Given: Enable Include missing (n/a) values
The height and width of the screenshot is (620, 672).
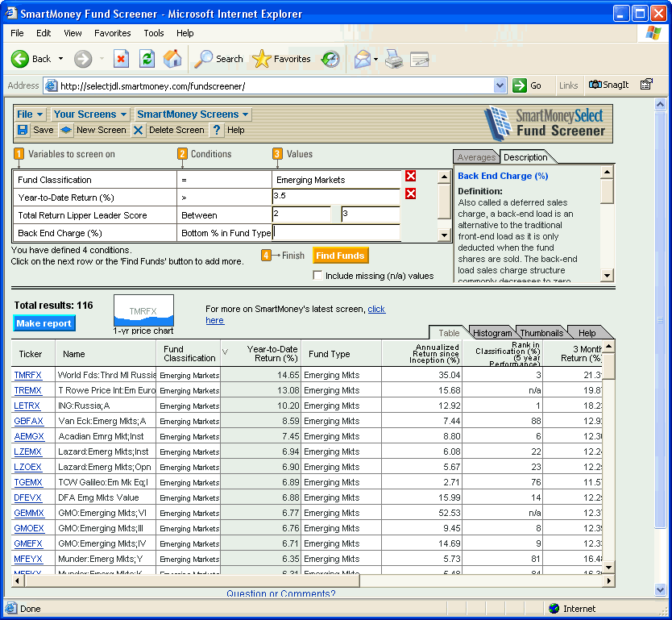Looking at the screenshot, I should point(318,275).
